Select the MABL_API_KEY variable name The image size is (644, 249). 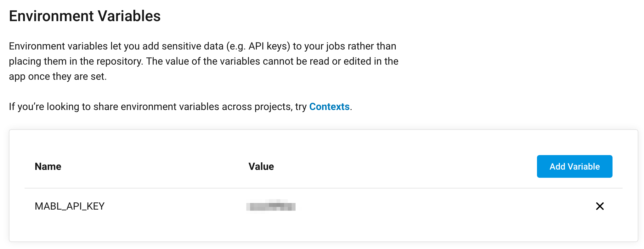[x=70, y=206]
